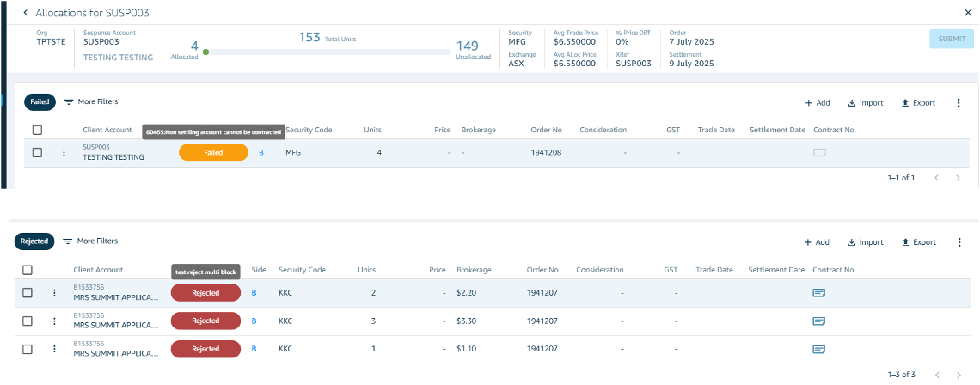Open row menu for $2.20 brokerage row
Viewport: 980px width, 385px height.
coord(54,293)
